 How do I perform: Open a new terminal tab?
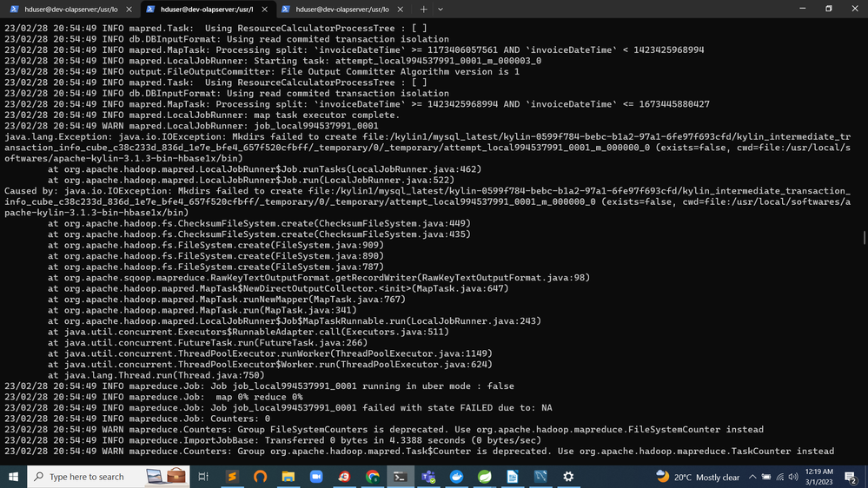[x=423, y=10]
